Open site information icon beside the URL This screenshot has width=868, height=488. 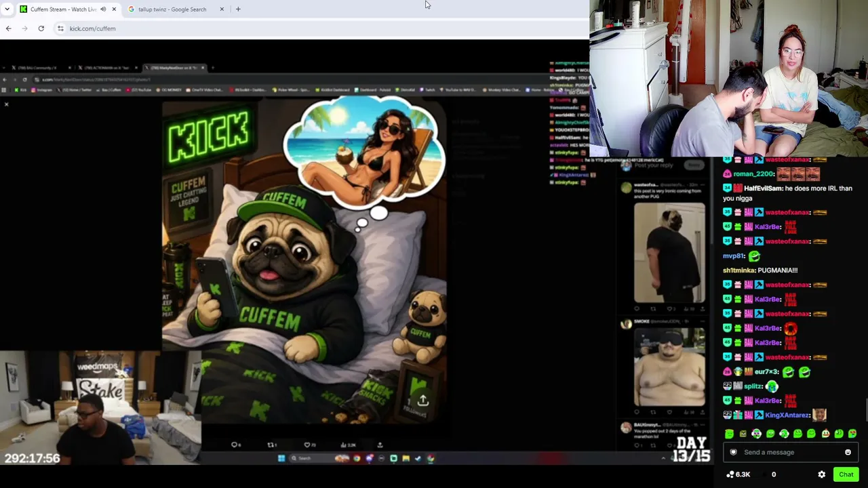click(x=60, y=28)
